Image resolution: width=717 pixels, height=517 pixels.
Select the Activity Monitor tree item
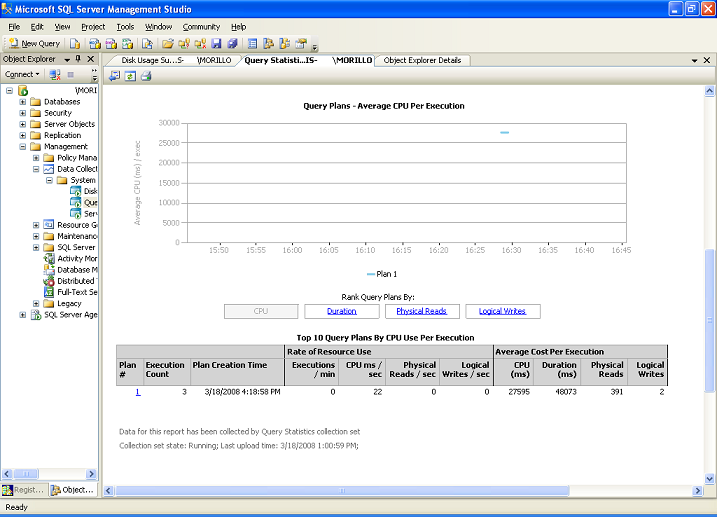(70, 259)
